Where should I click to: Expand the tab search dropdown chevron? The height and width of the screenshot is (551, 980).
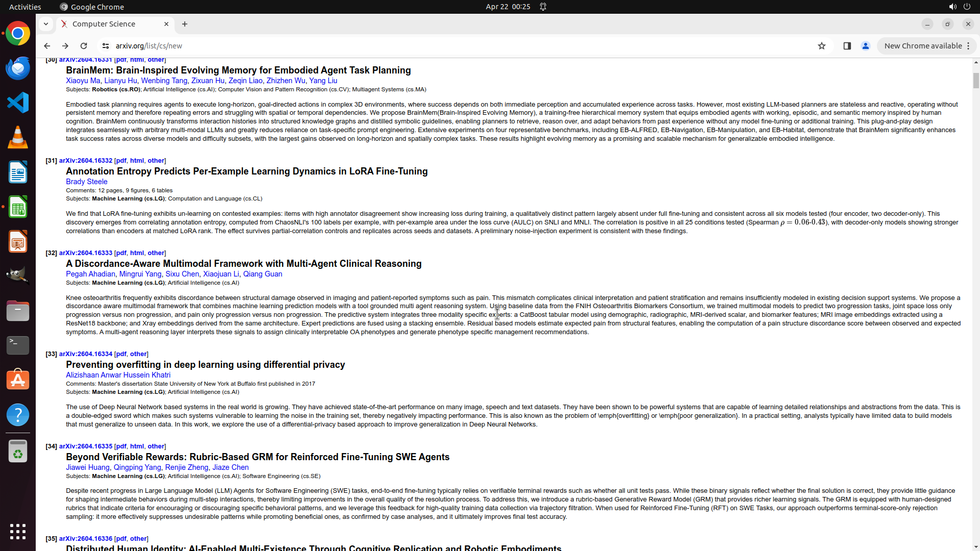[x=46, y=24]
